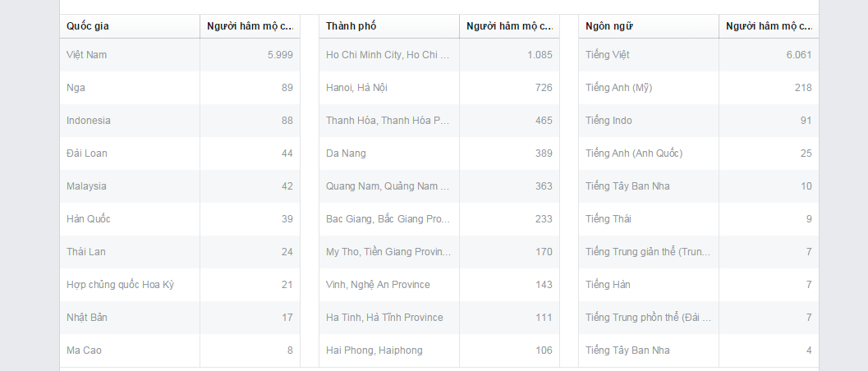Select the Tiếng Việt language row
The height and width of the screenshot is (371, 868).
(x=608, y=55)
